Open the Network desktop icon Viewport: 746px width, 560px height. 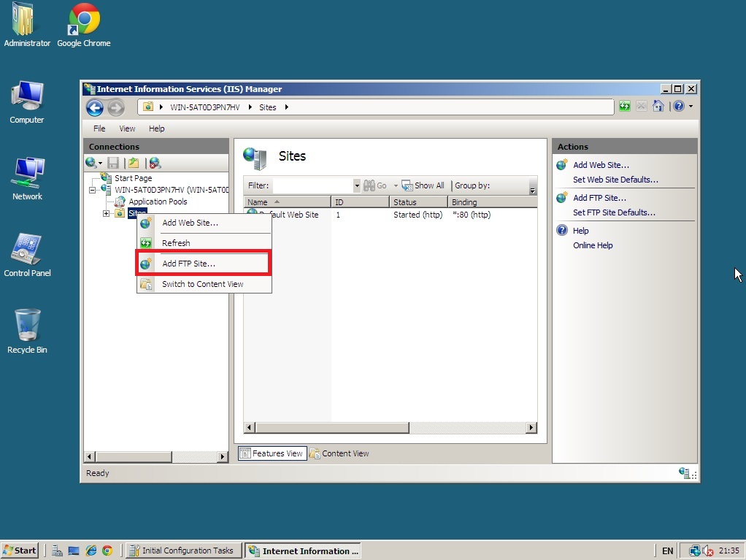(27, 178)
